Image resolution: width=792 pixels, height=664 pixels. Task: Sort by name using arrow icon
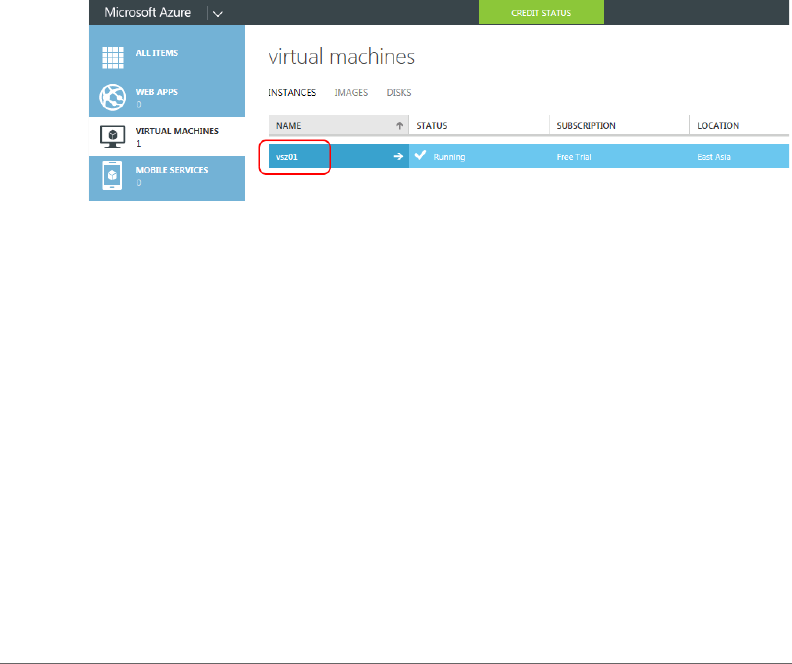[x=400, y=126]
